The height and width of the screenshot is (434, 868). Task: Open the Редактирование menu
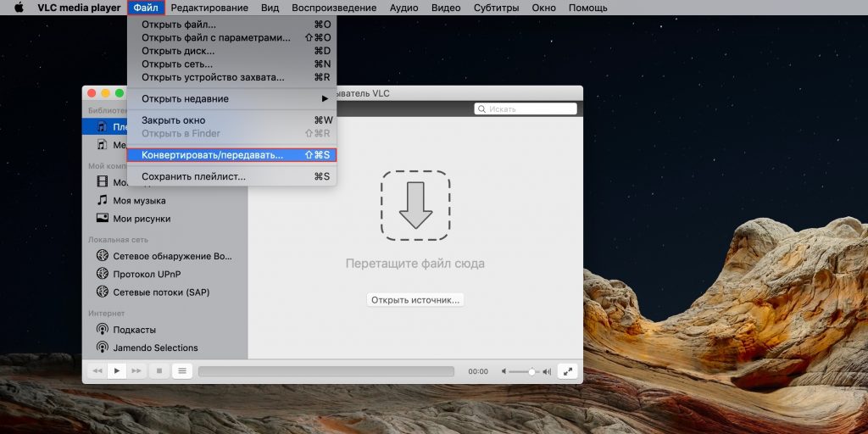[209, 8]
